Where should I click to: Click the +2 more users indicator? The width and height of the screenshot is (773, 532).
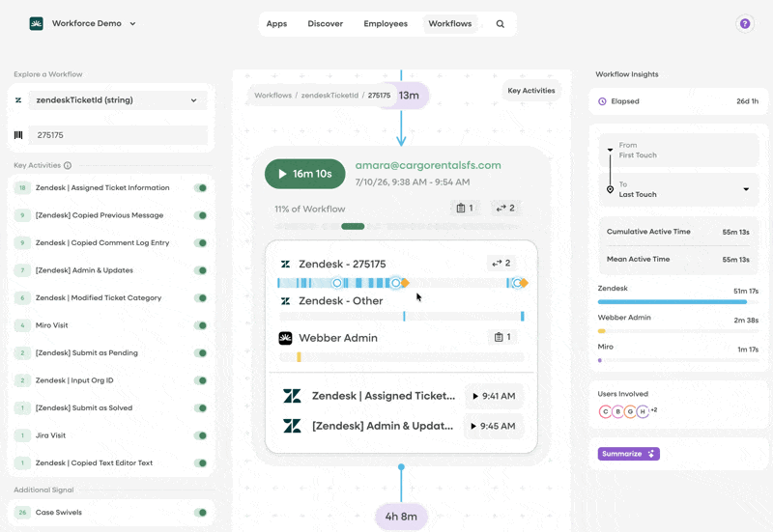click(654, 409)
